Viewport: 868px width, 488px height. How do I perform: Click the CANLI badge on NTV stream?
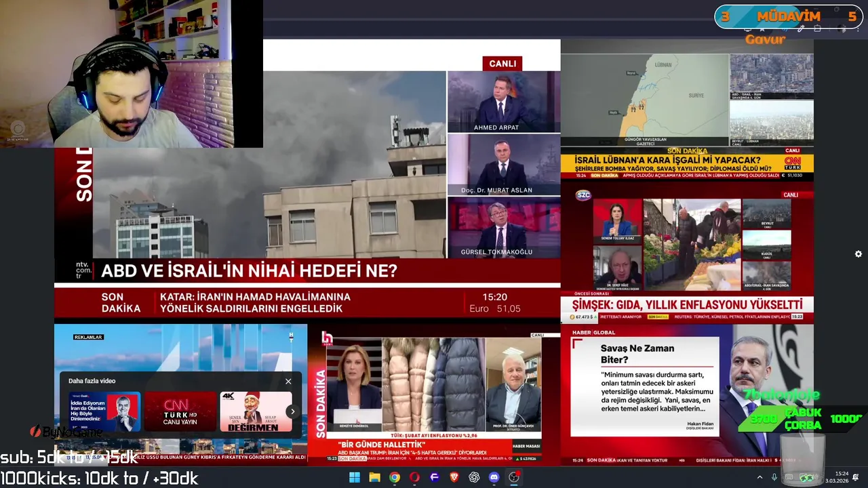[x=502, y=64]
